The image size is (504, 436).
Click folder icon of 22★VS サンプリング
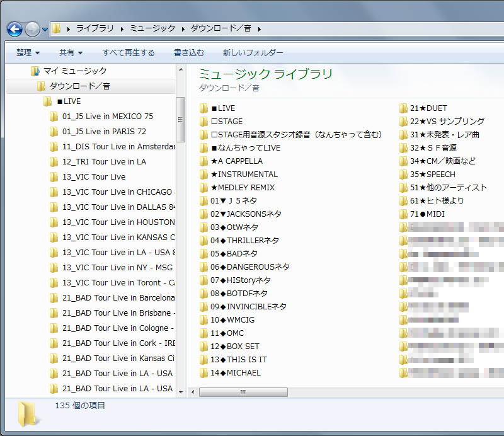coord(404,122)
